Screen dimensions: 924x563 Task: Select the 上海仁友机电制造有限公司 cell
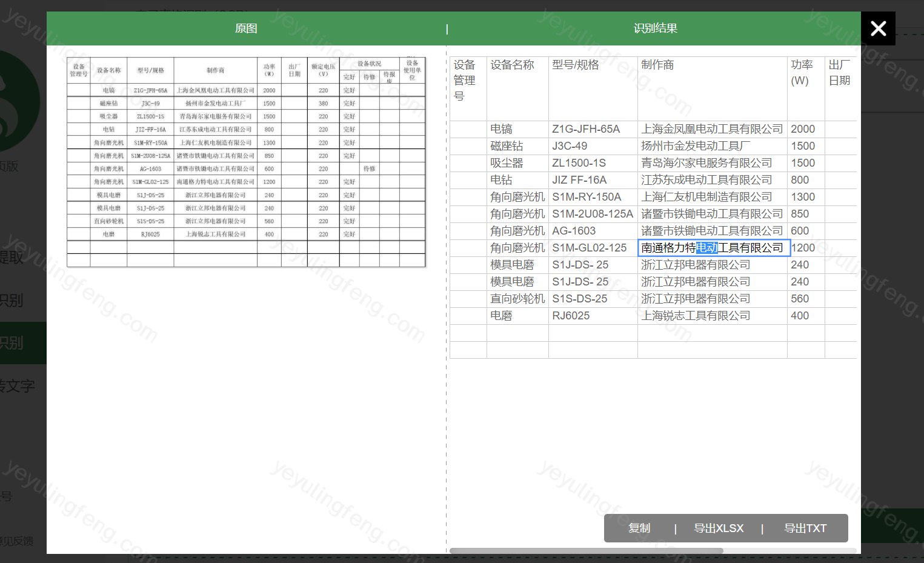click(713, 197)
